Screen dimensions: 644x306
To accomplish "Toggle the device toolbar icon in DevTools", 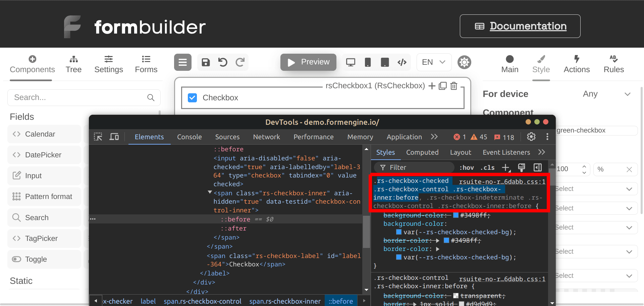I will point(114,137).
